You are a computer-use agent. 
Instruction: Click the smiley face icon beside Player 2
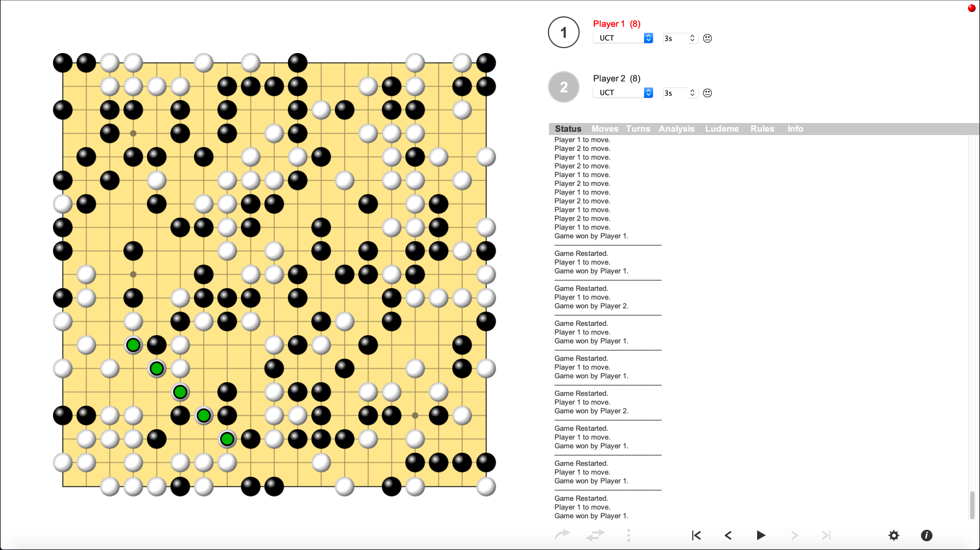click(x=707, y=93)
